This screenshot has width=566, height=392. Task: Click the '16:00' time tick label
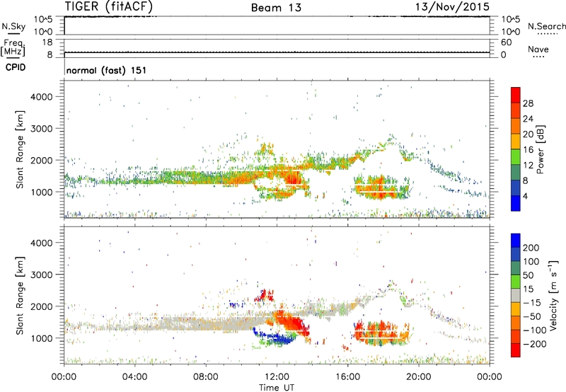tap(347, 377)
